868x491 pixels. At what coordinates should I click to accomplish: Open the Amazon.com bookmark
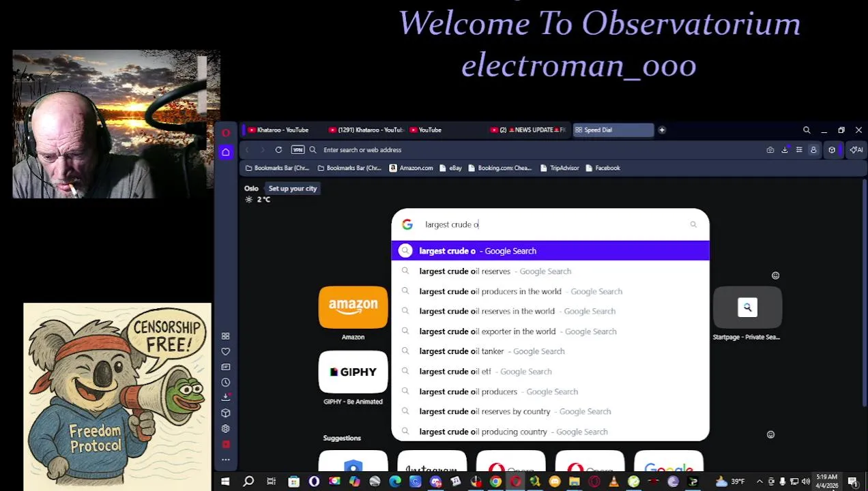click(411, 168)
